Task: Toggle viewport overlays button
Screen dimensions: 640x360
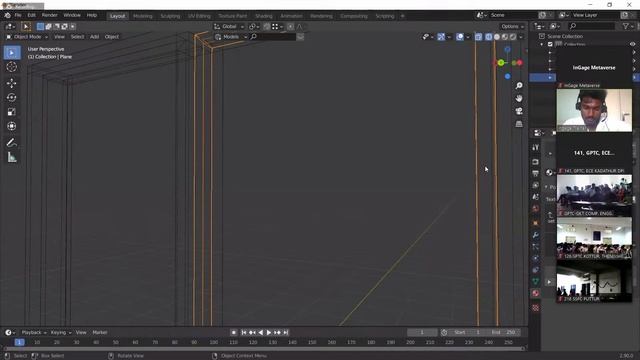Action: (460, 37)
